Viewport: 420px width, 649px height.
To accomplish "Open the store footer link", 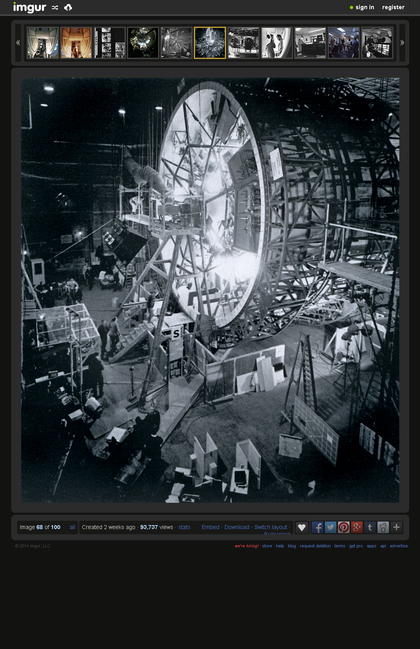I will pyautogui.click(x=267, y=546).
